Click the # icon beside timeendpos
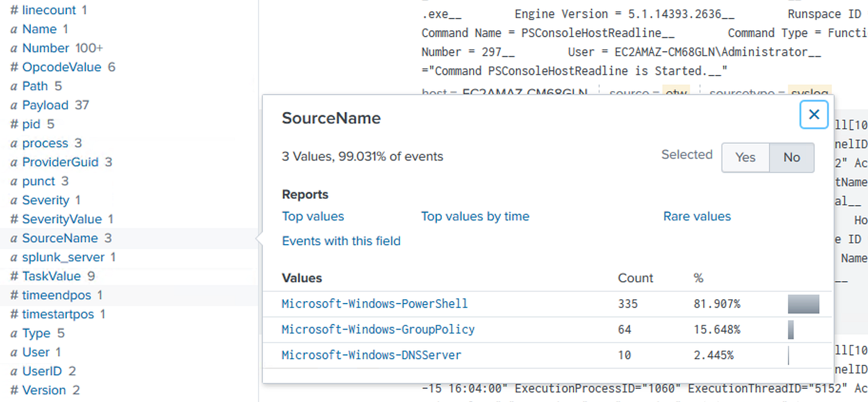 click(x=14, y=295)
